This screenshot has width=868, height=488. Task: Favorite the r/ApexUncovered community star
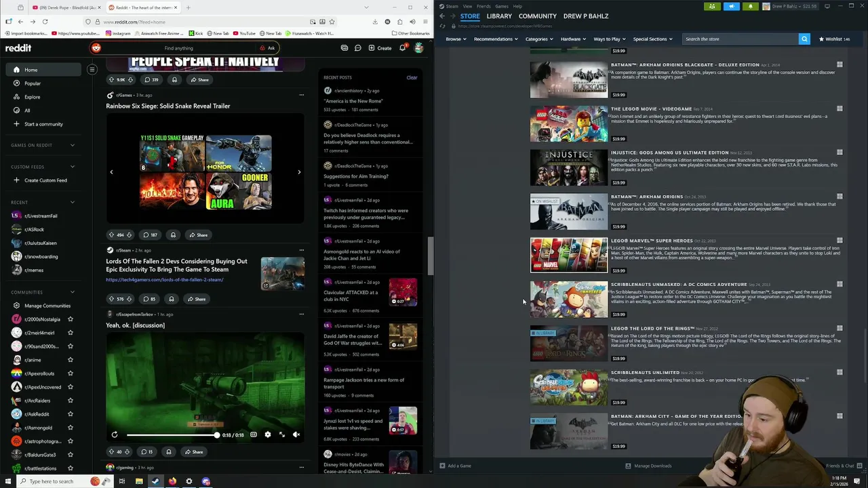coord(71,387)
